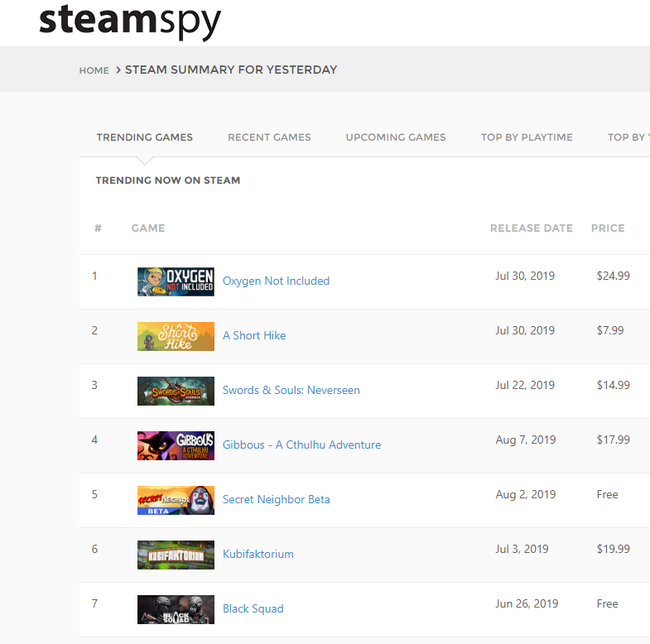Viewport: 650px width, 644px height.
Task: Click the Free price of Secret Neighbor Beta
Action: click(607, 494)
